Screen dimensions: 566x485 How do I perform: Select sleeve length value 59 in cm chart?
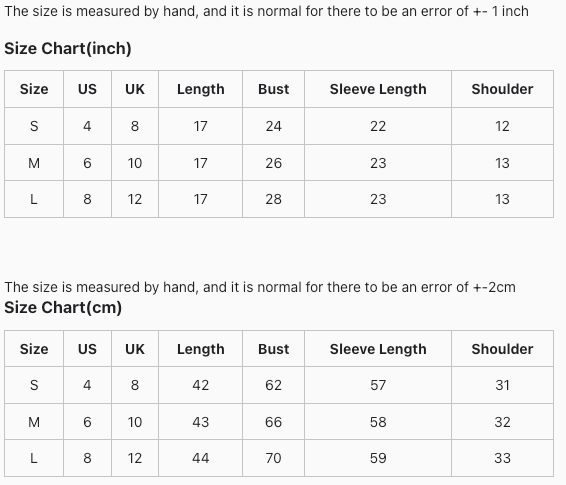[x=378, y=458]
